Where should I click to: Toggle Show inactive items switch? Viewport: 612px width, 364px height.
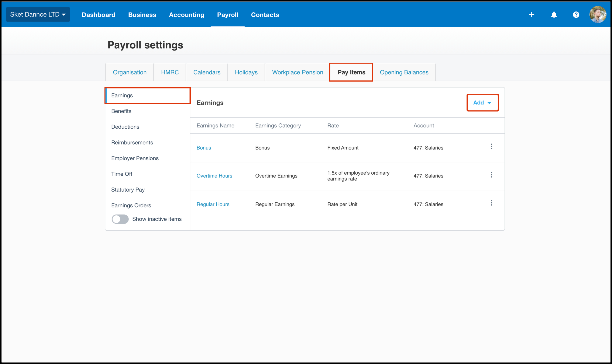[120, 219]
